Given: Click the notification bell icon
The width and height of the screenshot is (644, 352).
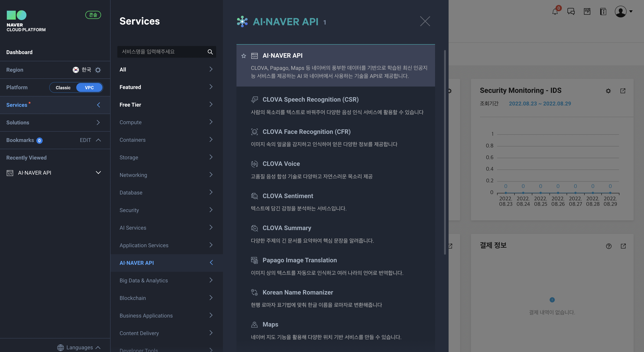Looking at the screenshot, I should (x=555, y=12).
